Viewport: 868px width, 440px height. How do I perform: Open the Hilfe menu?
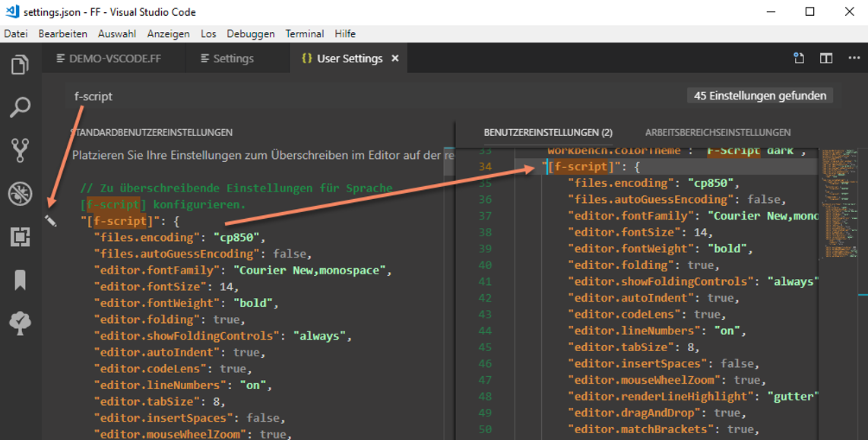click(x=345, y=33)
